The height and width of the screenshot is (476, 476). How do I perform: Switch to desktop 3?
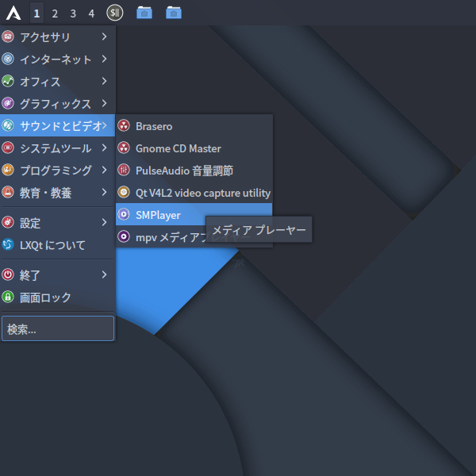pos(73,13)
